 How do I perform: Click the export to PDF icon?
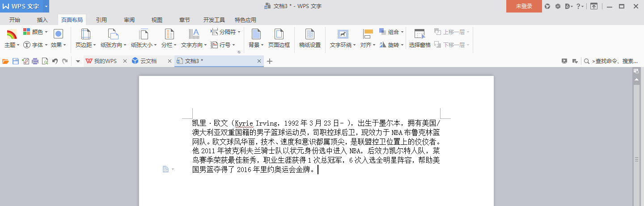coord(25,61)
